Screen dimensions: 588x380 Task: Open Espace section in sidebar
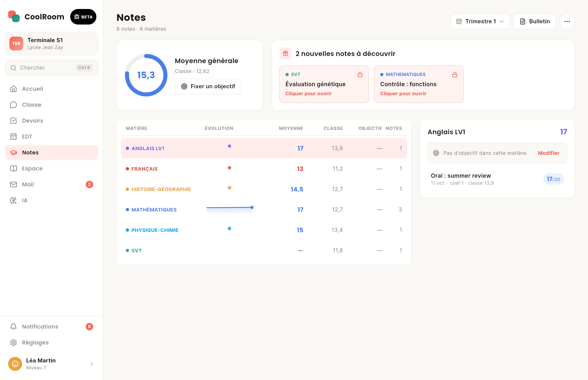point(51,169)
